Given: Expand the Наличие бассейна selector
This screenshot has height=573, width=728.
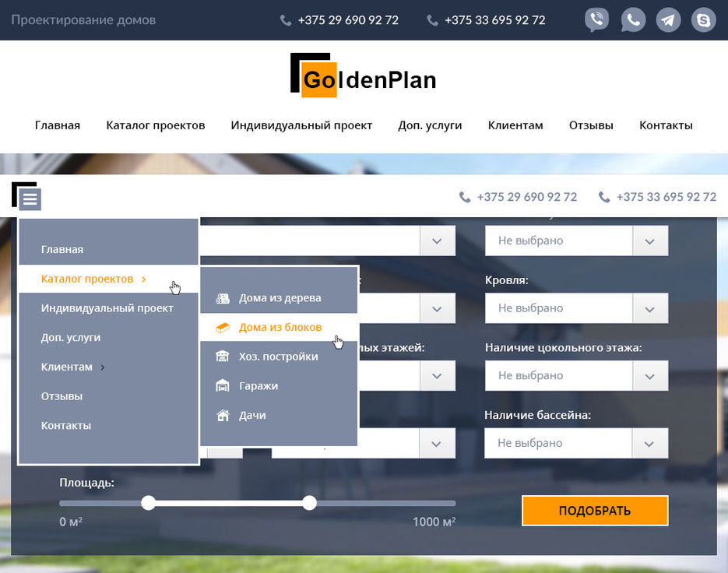Looking at the screenshot, I should tap(576, 443).
